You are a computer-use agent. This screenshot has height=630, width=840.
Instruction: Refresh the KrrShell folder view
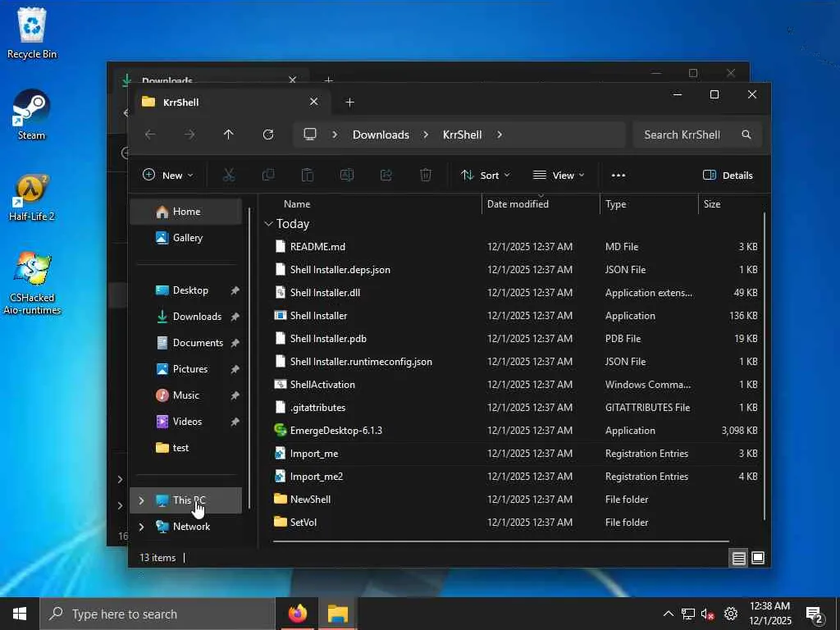click(268, 135)
